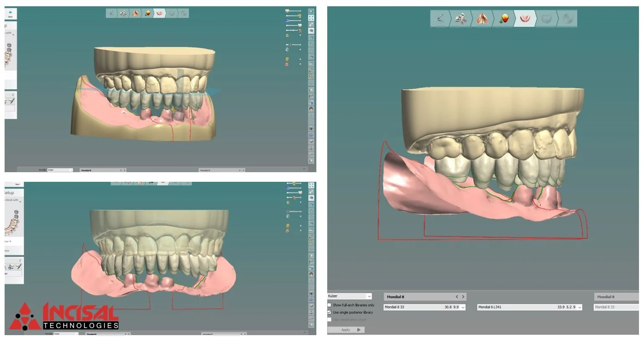Open the Kulzer provider dropdown
Screen dimensions: 644x341
pyautogui.click(x=349, y=297)
